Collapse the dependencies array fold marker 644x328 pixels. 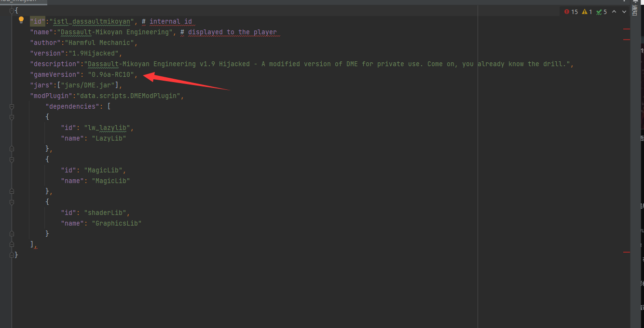click(12, 106)
